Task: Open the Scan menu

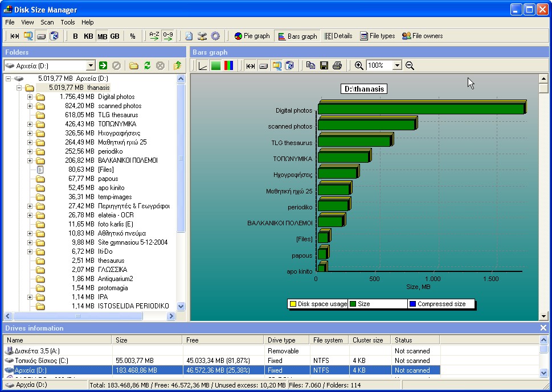Action: pos(47,22)
